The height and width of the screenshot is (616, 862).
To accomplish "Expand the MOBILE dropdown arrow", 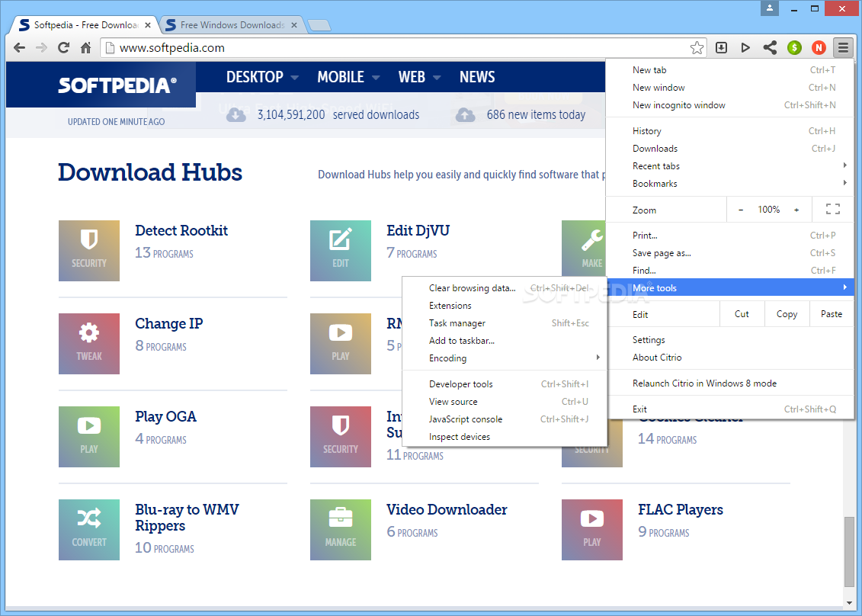I will [376, 78].
